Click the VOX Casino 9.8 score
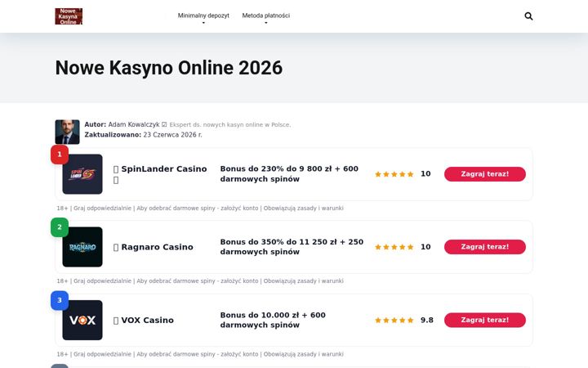This screenshot has height=368, width=588. click(427, 321)
